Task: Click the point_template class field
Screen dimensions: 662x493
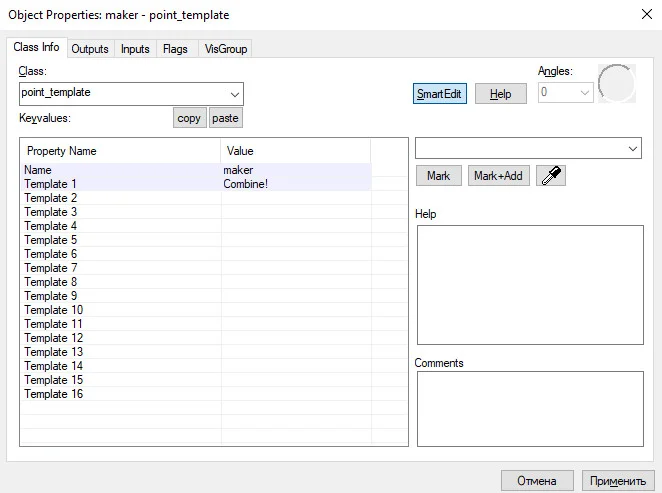Action: click(x=131, y=94)
